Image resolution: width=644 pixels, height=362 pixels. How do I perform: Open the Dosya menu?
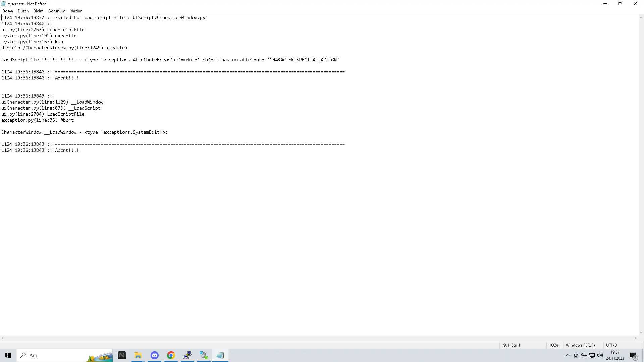7,11
